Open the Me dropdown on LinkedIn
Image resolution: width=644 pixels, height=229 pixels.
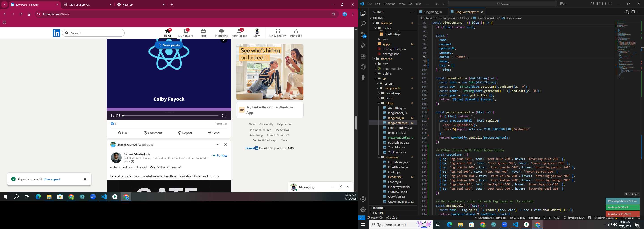coord(257,33)
